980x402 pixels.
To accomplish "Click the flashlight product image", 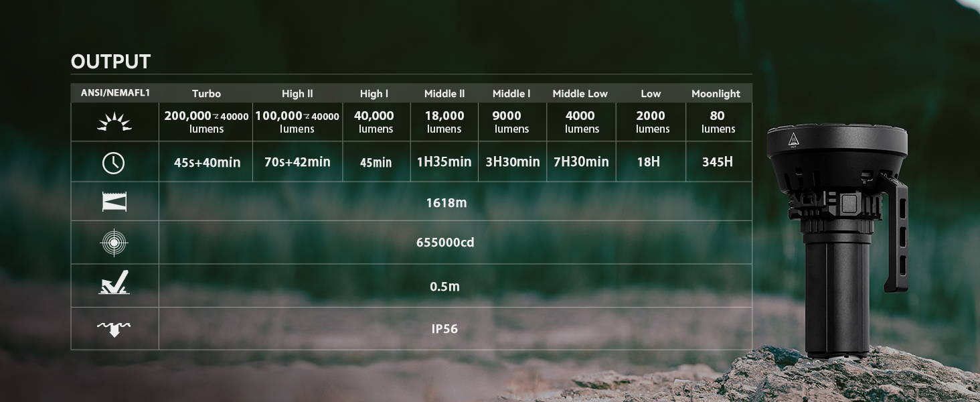I will [837, 241].
